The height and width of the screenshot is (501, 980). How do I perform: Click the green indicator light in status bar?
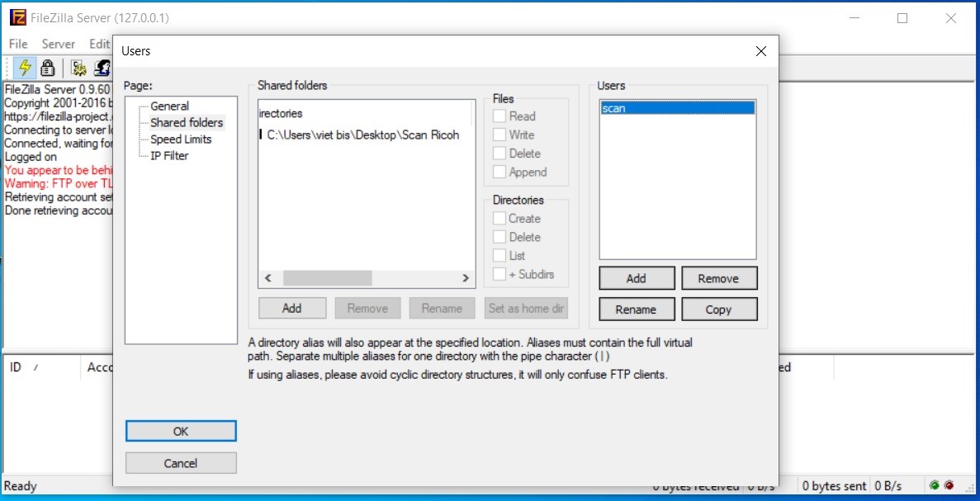[x=934, y=485]
